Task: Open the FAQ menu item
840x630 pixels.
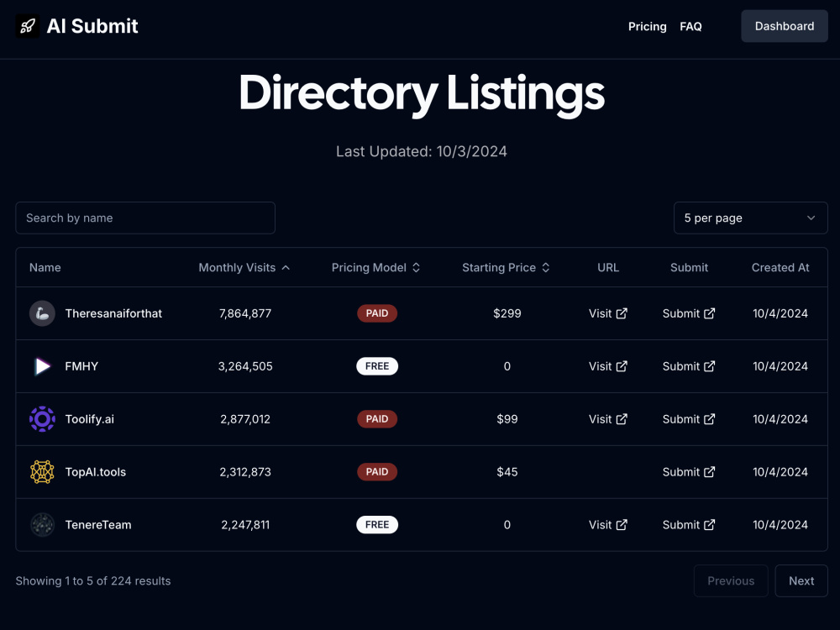Action: click(690, 26)
